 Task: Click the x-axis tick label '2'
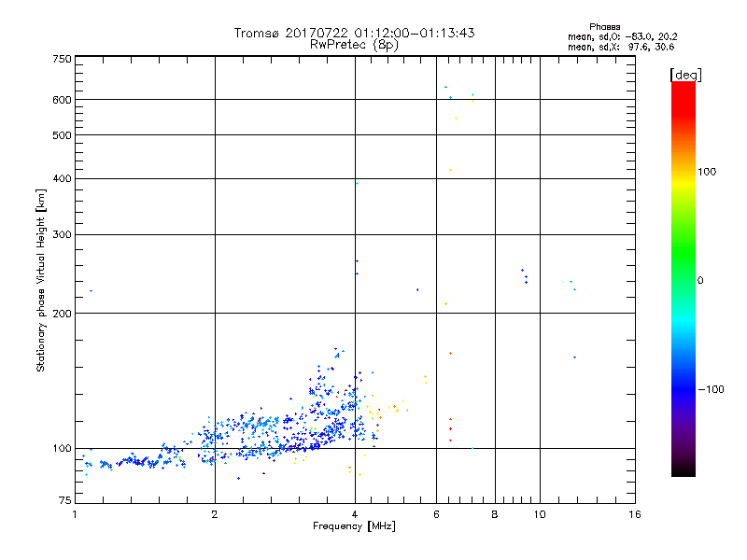click(215, 514)
